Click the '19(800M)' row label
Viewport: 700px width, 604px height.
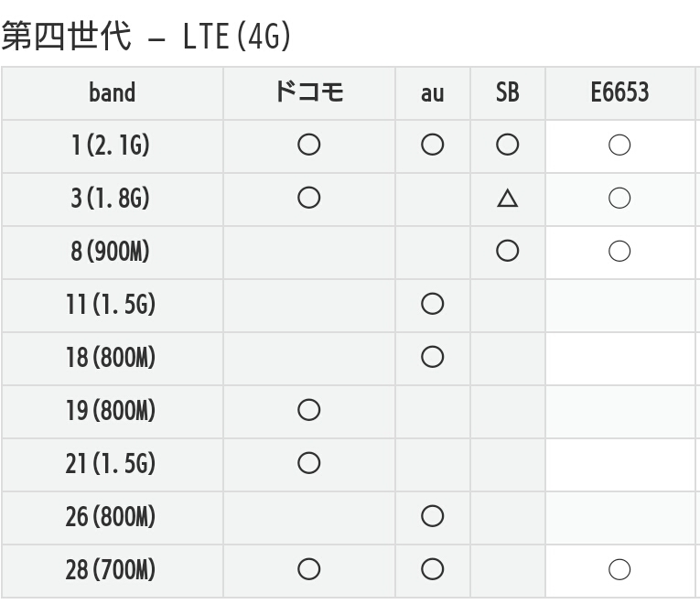point(111,411)
